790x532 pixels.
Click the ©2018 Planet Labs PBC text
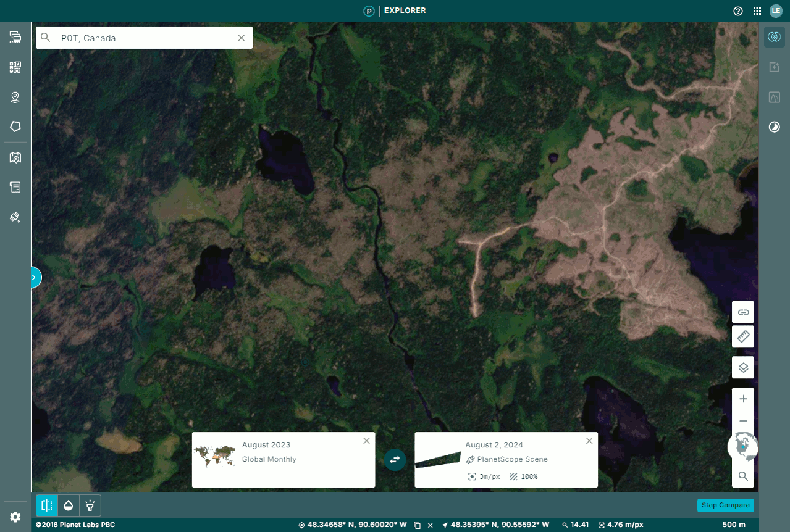pyautogui.click(x=75, y=525)
